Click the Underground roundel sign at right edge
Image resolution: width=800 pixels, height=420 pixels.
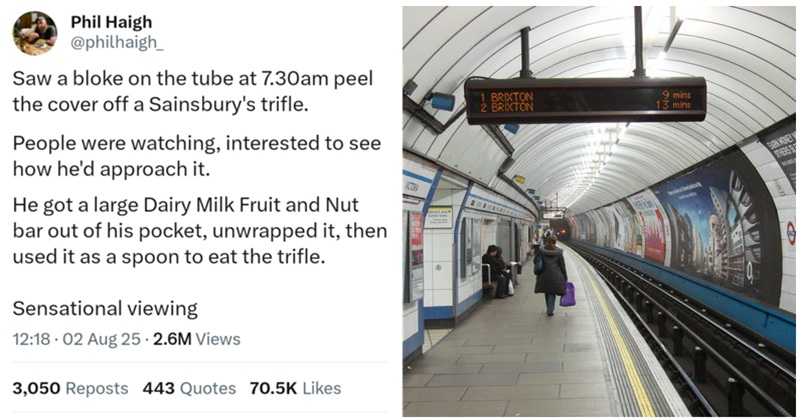coord(790,233)
